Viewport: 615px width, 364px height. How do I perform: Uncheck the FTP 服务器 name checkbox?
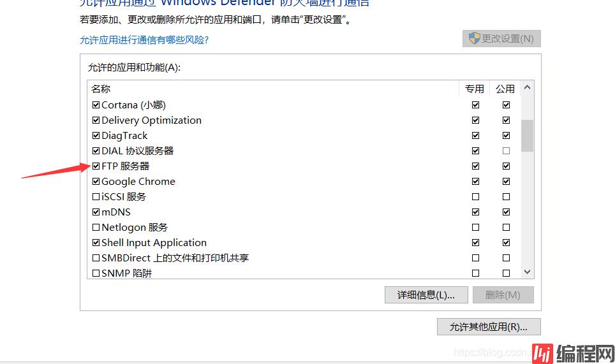click(96, 166)
